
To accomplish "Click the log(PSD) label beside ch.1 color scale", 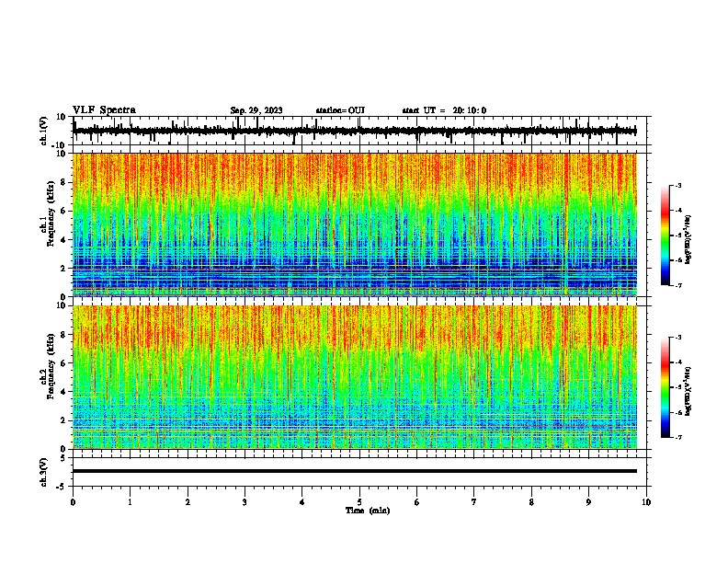I will point(688,239).
